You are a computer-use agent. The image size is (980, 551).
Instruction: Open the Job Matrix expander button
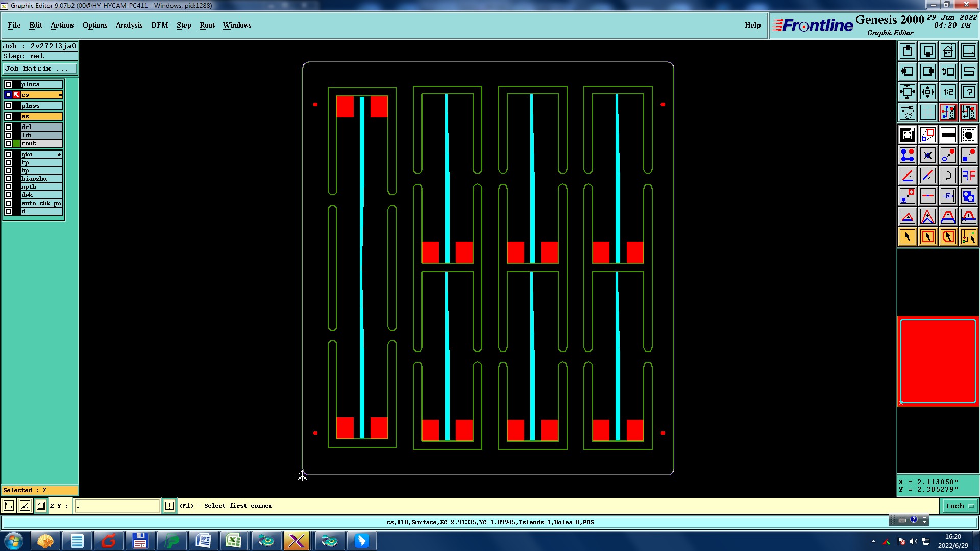coord(40,68)
